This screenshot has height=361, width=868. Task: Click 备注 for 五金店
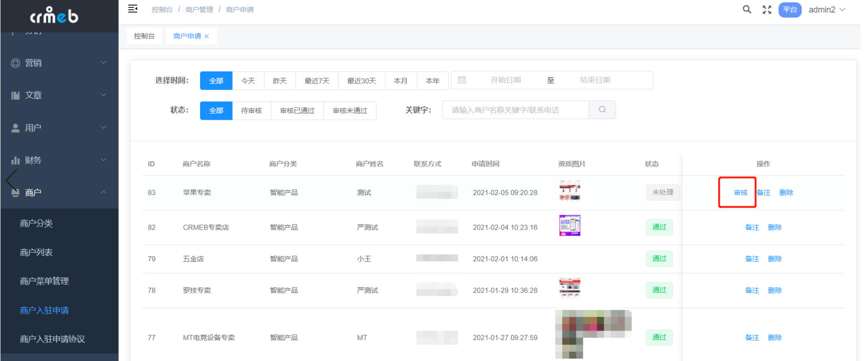coord(752,259)
